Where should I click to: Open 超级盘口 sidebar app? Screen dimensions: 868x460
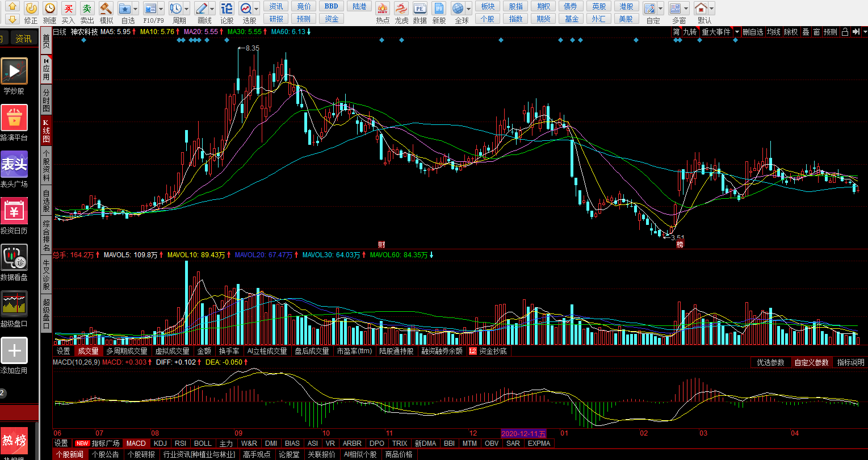(14, 304)
